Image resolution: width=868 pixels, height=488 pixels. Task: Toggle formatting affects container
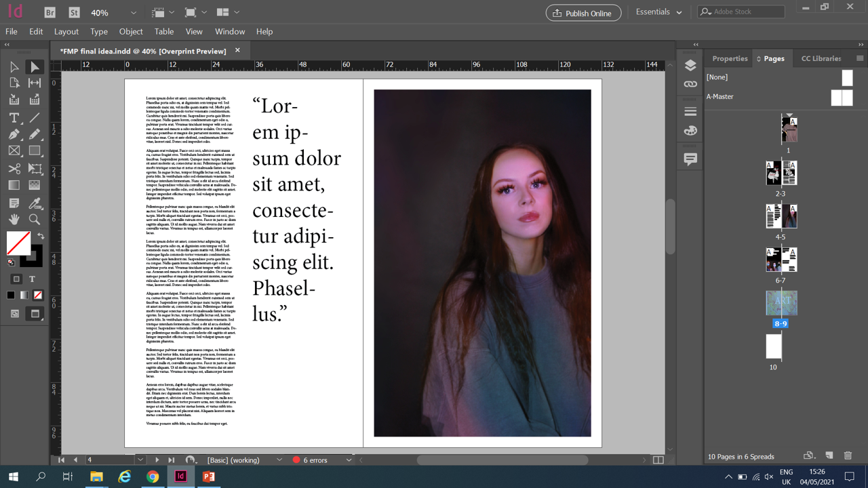16,279
